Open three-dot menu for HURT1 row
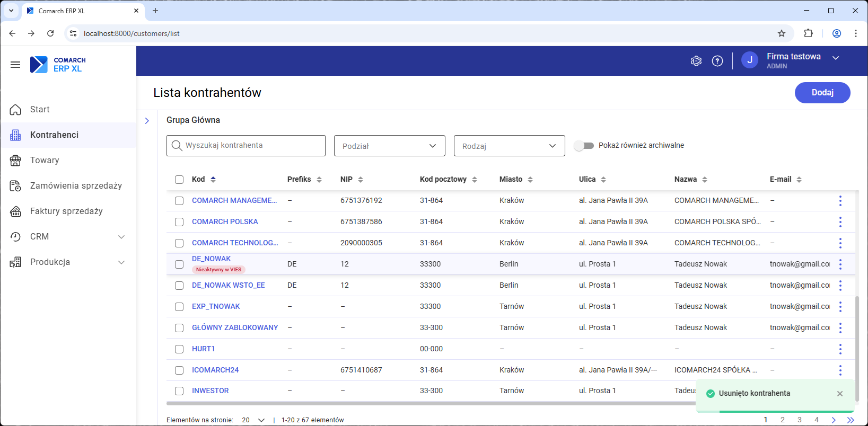This screenshot has width=868, height=426. tap(840, 349)
